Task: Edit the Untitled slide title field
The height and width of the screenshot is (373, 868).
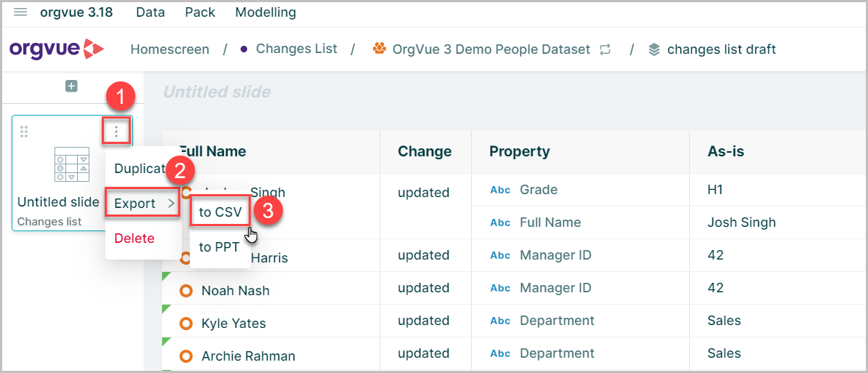Action: tap(217, 92)
